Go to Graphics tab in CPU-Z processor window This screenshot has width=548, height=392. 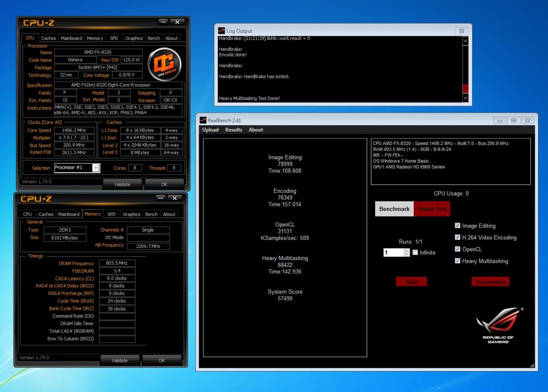[134, 38]
